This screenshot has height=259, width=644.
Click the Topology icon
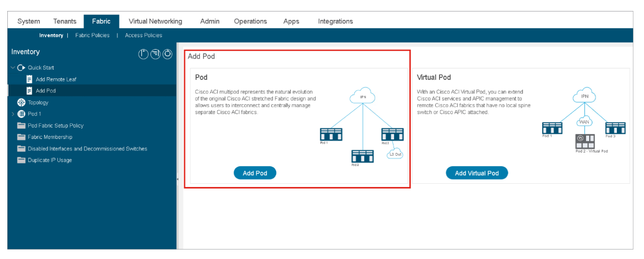(x=21, y=102)
